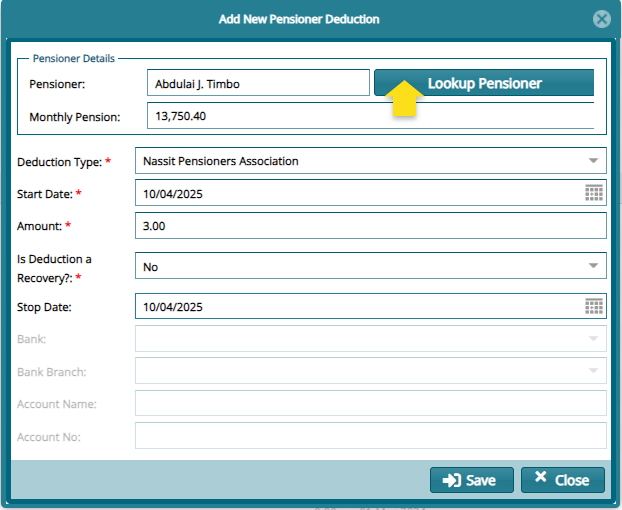
Task: Click the Start Date label
Action: (x=45, y=194)
